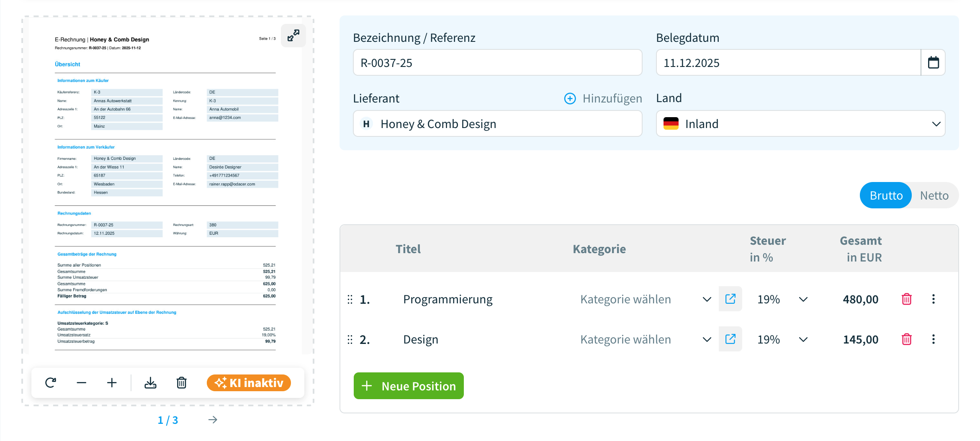This screenshot has width=980, height=441.
Task: Remove position Design with the trash icon
Action: (x=906, y=339)
